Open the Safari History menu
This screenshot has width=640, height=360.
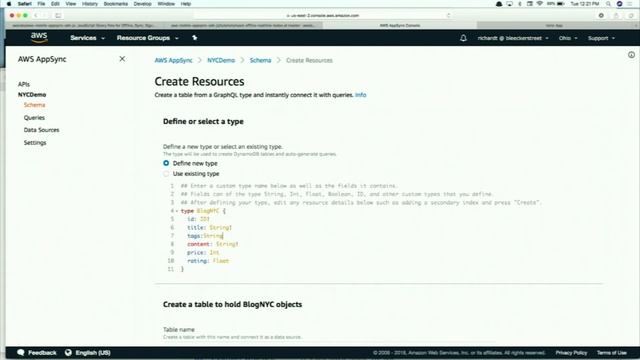[90, 4]
